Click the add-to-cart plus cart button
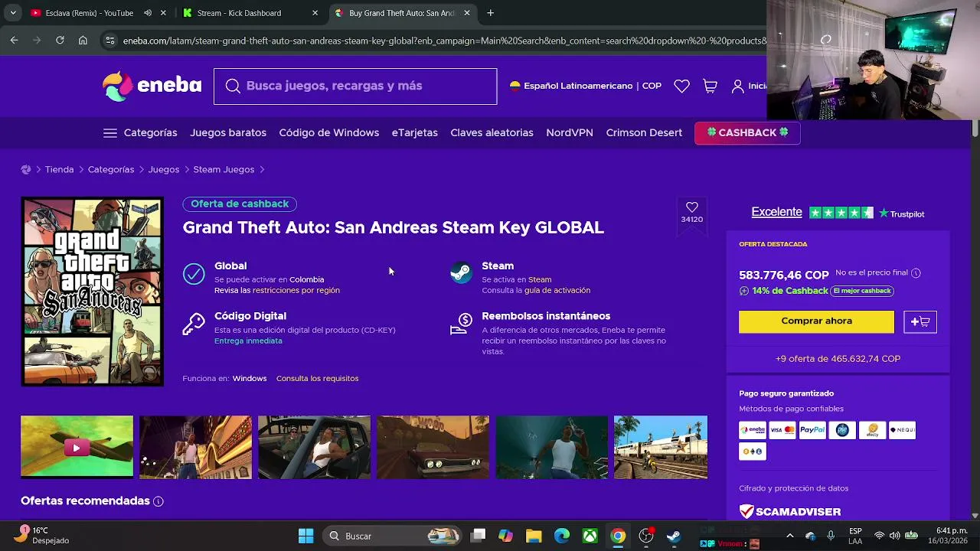This screenshot has height=551, width=980. tap(920, 321)
